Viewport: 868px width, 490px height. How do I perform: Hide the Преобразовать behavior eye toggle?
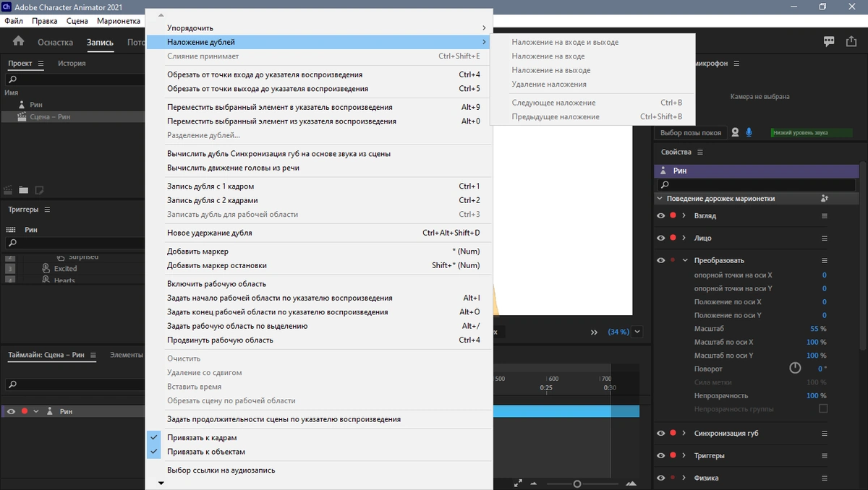(660, 260)
